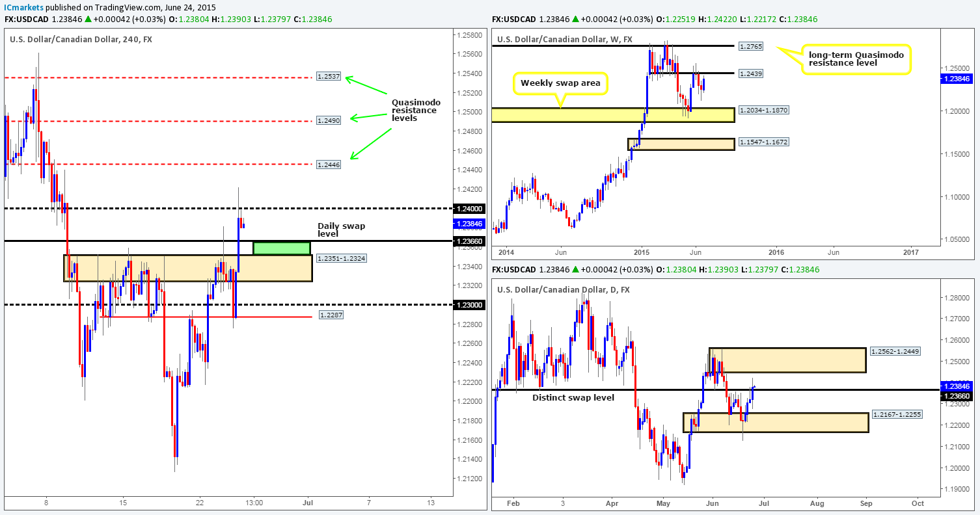Screen dimensions: 980x515
Task: Click the 1.2446 Quasimodo level label
Action: [327, 165]
